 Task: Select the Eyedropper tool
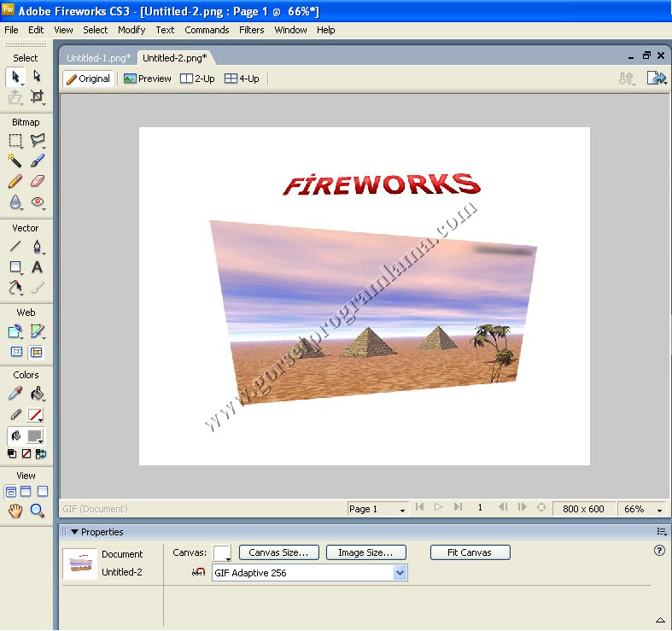(15, 394)
